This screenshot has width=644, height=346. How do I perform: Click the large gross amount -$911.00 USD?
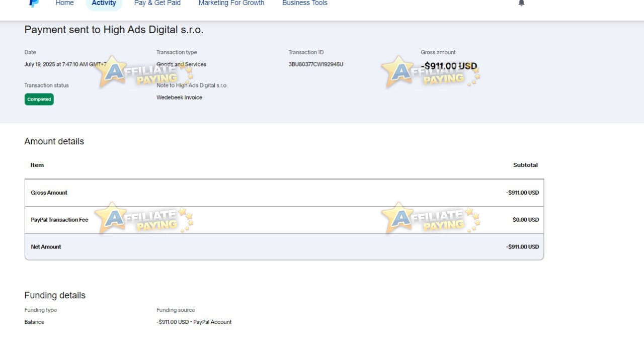click(449, 66)
